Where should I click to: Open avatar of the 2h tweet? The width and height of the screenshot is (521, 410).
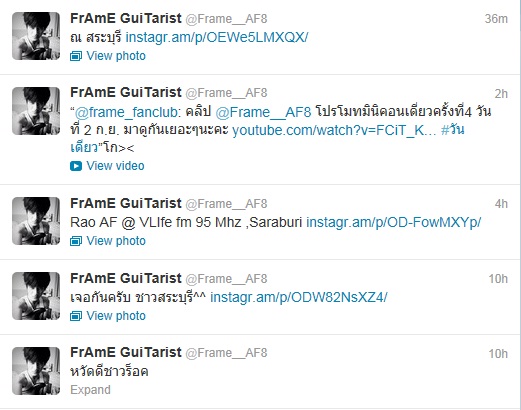36,111
